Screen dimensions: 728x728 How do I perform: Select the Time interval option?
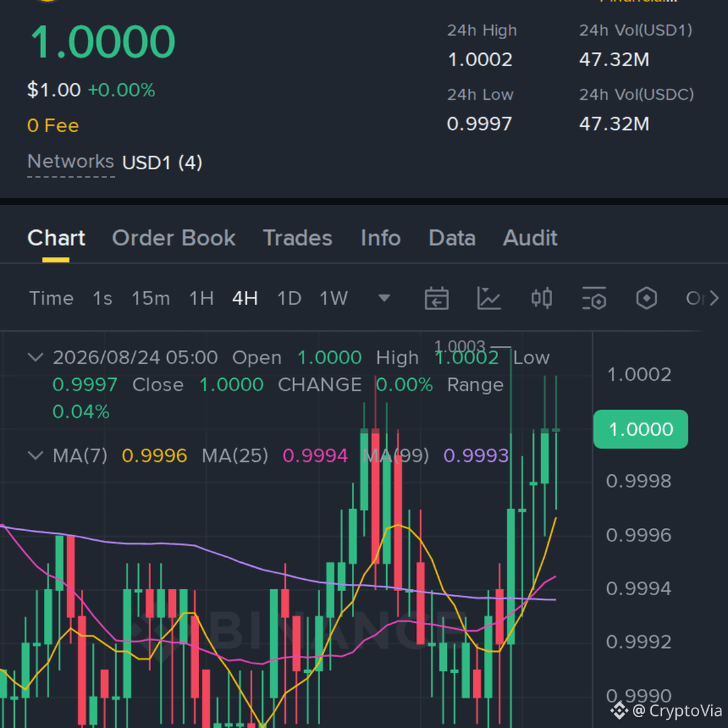coord(51,298)
